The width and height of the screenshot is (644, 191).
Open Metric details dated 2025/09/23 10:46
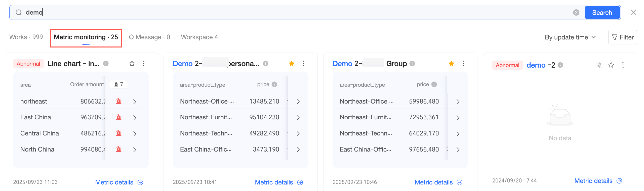click(x=438, y=182)
